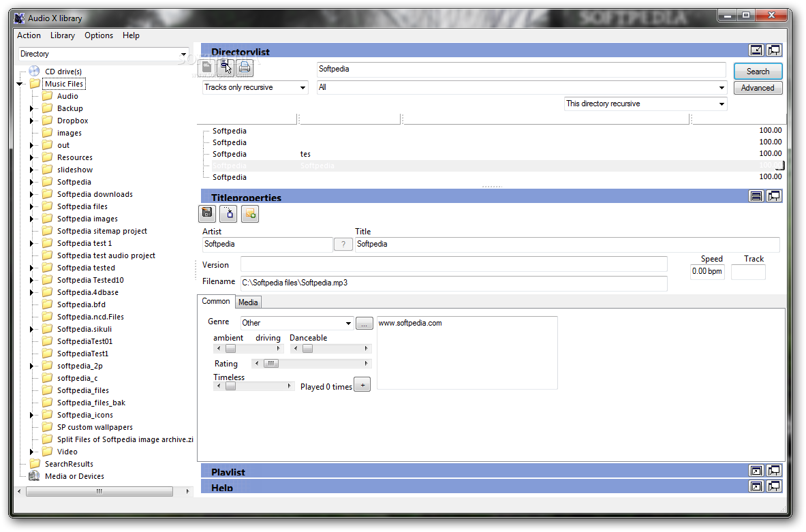Screen dimensions: 806x532
Task: Click the Titleproperties panel layout icon
Action: (x=756, y=195)
